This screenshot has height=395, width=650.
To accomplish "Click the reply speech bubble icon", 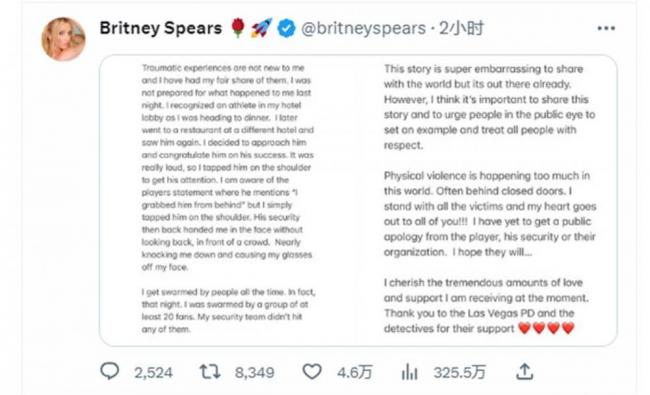I will click(110, 371).
